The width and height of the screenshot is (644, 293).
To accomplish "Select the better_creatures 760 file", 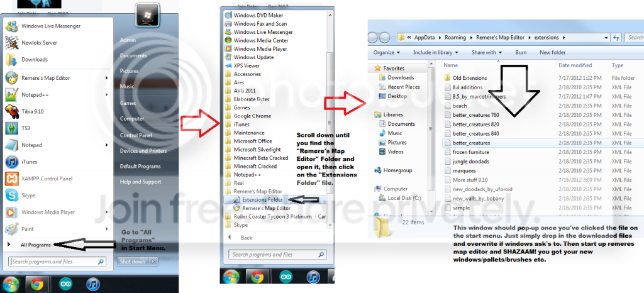I will 475,115.
